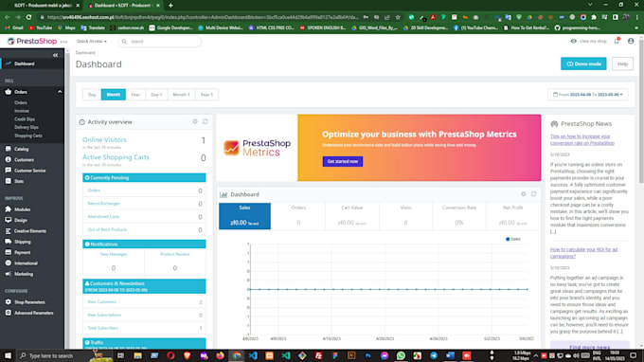This screenshot has height=362, width=644.
Task: Select the Day-1 period tab
Action: click(156, 95)
